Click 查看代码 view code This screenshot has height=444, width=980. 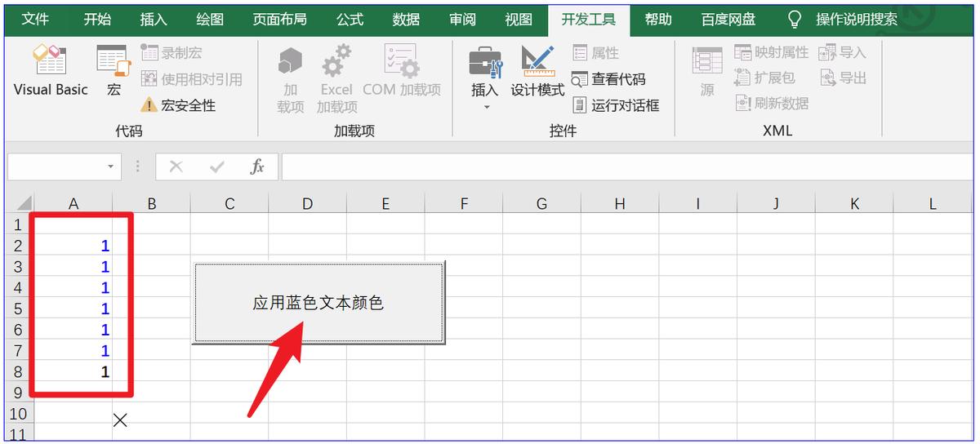tap(608, 79)
